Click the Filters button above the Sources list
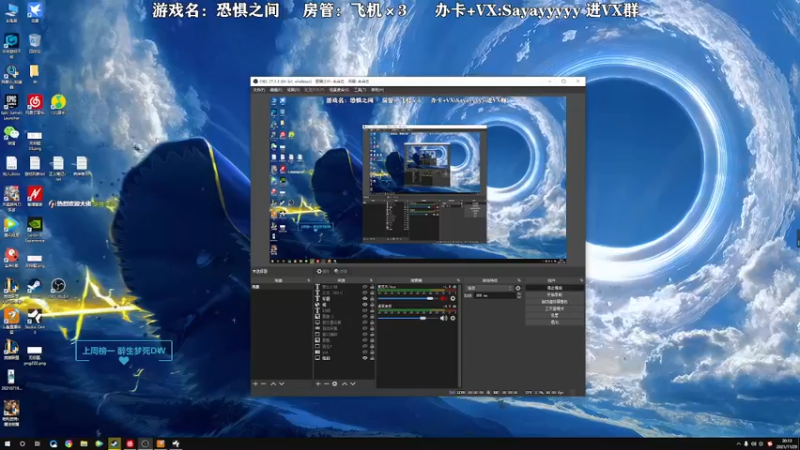 pos(340,271)
